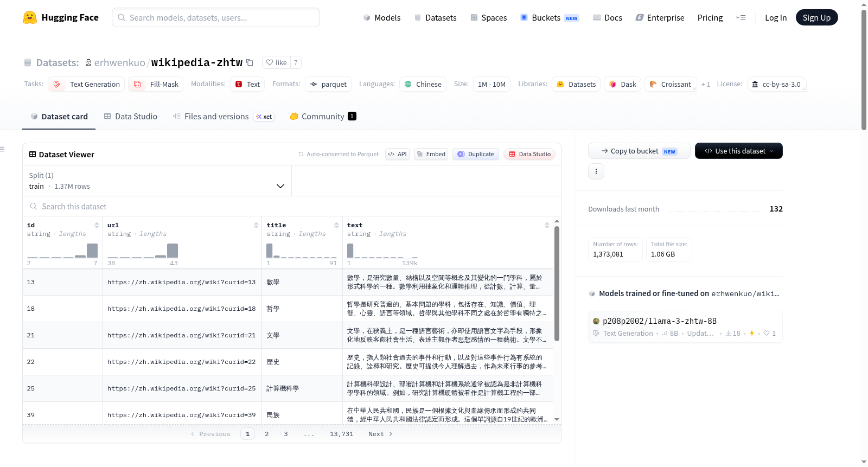Click Search this dataset field
The width and height of the screenshot is (868, 467).
(292, 206)
